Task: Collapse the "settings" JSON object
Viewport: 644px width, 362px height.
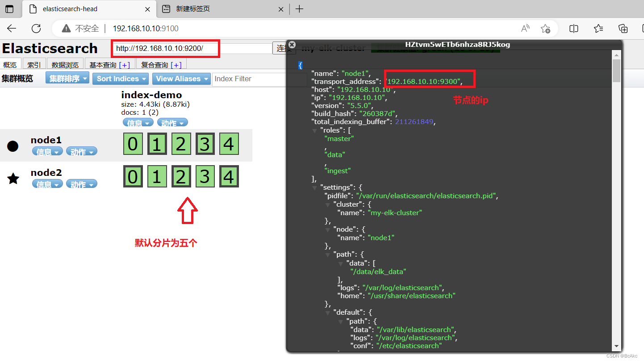Action: (315, 187)
